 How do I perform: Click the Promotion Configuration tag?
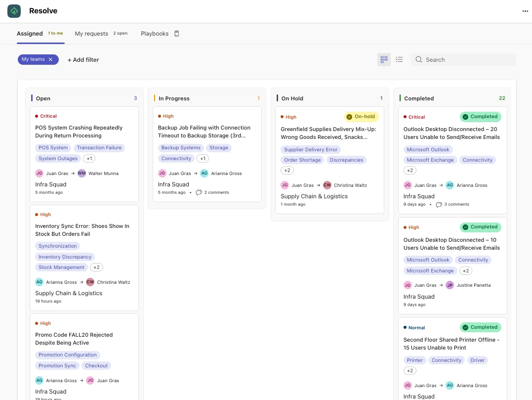[68, 355]
